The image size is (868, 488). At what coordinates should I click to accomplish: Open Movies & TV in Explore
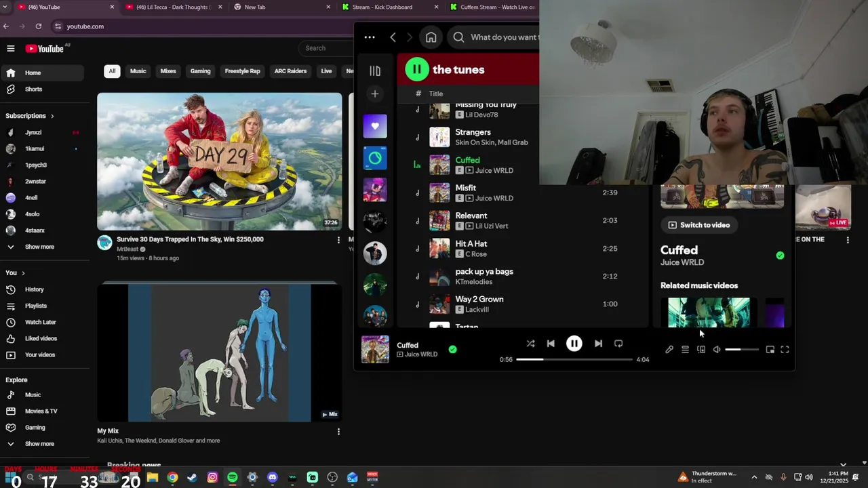[42, 411]
